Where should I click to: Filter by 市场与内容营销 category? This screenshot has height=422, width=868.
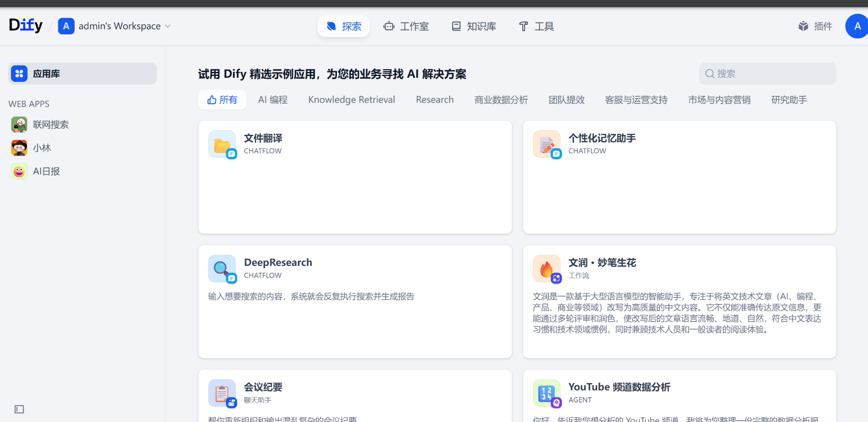[x=719, y=100]
